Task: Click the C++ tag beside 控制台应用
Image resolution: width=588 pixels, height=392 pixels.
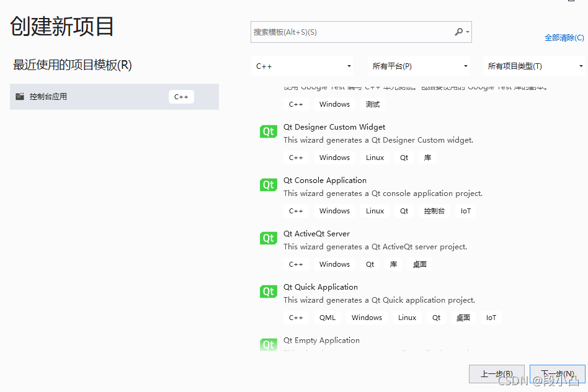Action: point(181,97)
